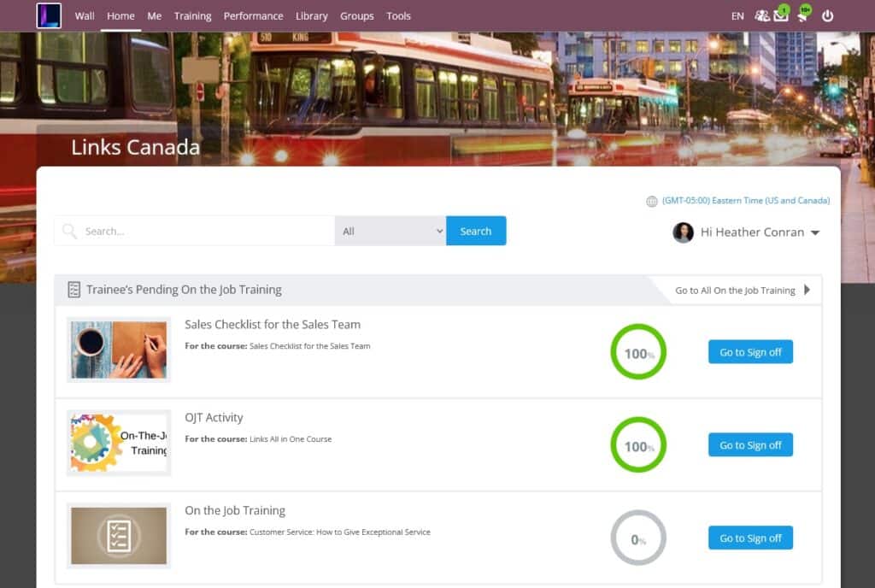Expand the Hi Heather Conran user dropdown arrow

coord(815,232)
